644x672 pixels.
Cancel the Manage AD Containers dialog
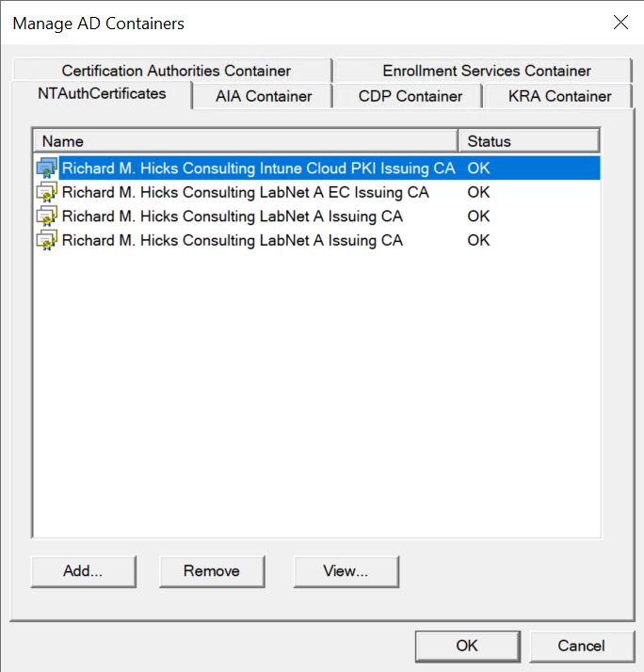pos(582,646)
